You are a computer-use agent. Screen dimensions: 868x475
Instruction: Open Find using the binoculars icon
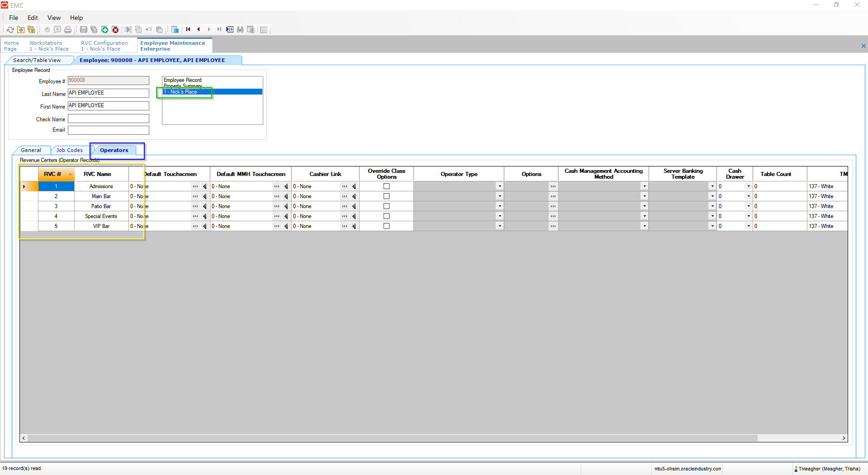[x=240, y=29]
